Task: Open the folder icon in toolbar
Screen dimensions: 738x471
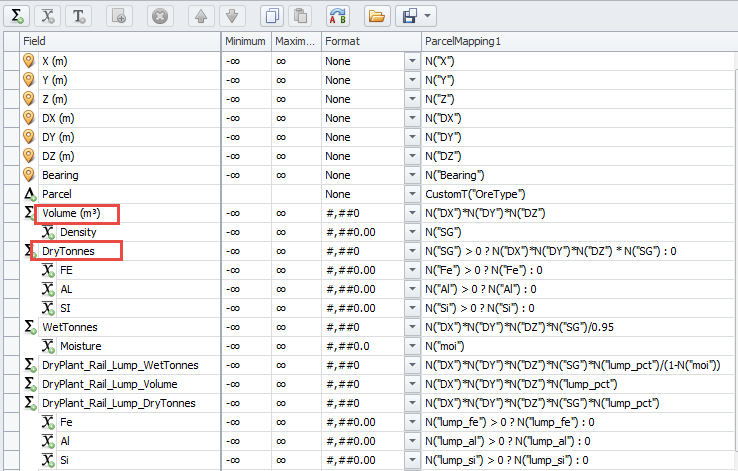Action: 376,16
